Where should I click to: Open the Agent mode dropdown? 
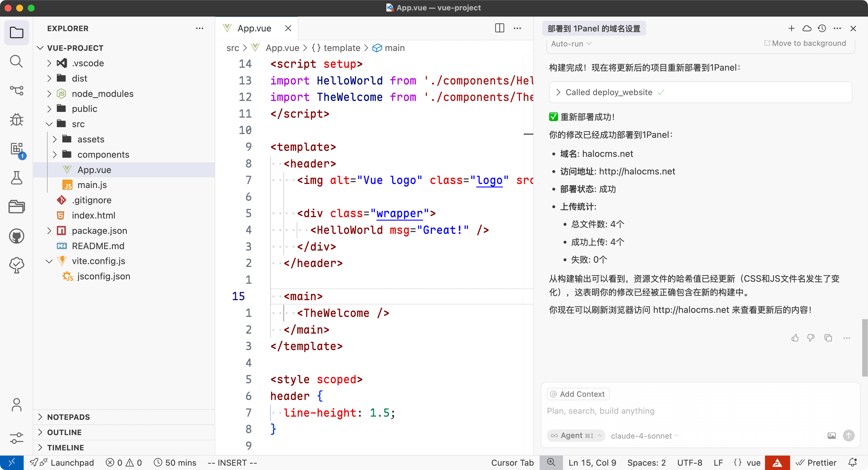575,436
